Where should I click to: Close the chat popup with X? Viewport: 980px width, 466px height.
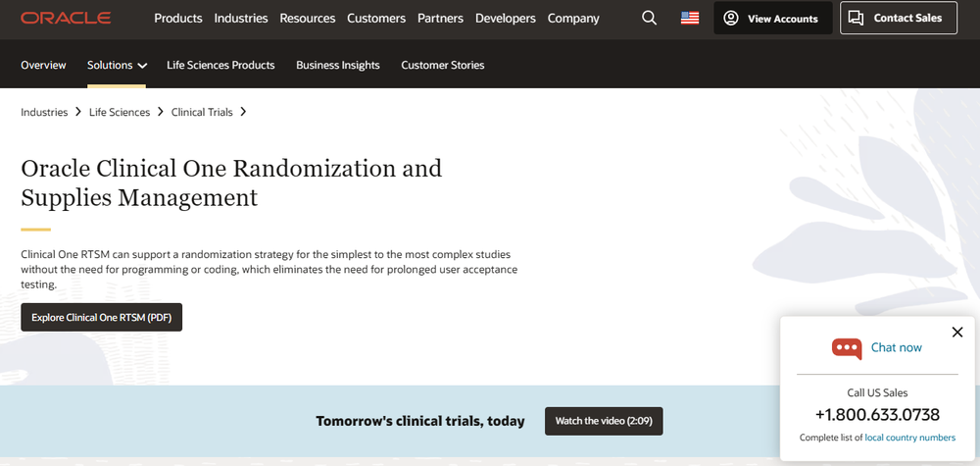pyautogui.click(x=956, y=333)
